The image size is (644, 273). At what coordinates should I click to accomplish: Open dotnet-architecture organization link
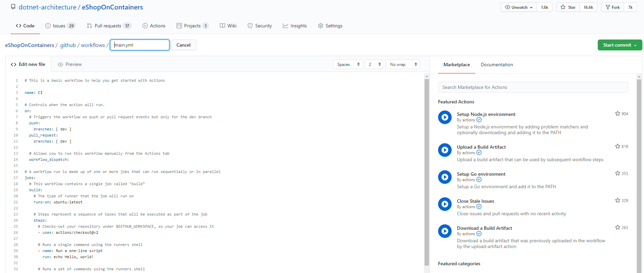(x=48, y=7)
